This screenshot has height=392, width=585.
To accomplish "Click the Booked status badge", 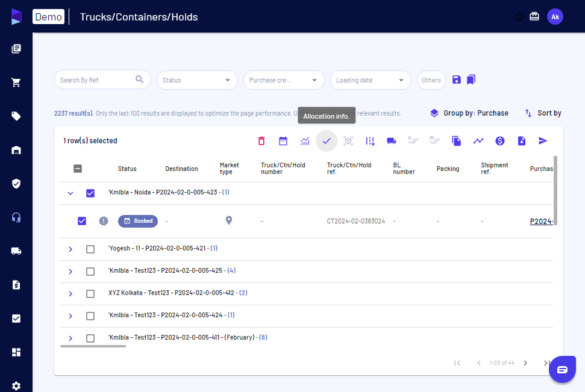I will 138,221.
